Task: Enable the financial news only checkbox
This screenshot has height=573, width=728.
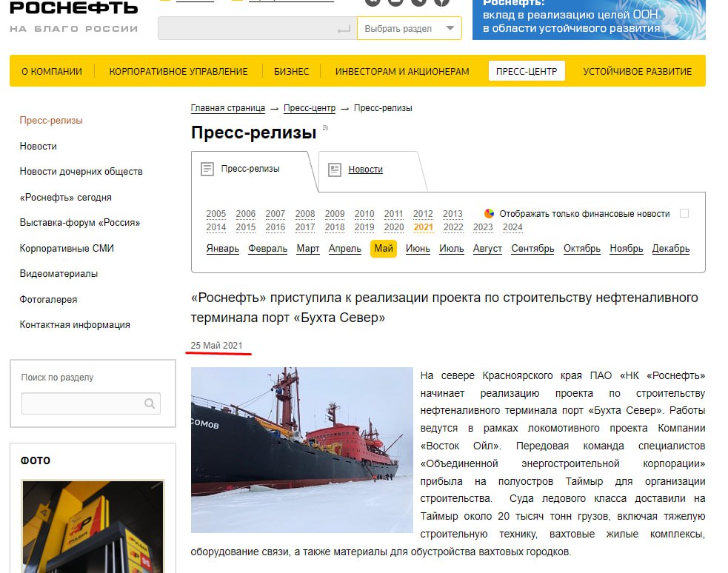Action: pyautogui.click(x=684, y=213)
